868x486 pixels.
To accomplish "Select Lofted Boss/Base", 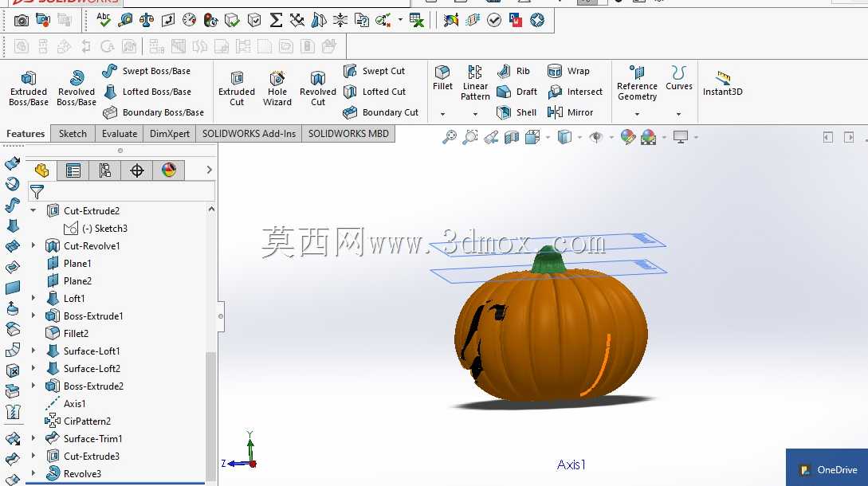I will 147,92.
